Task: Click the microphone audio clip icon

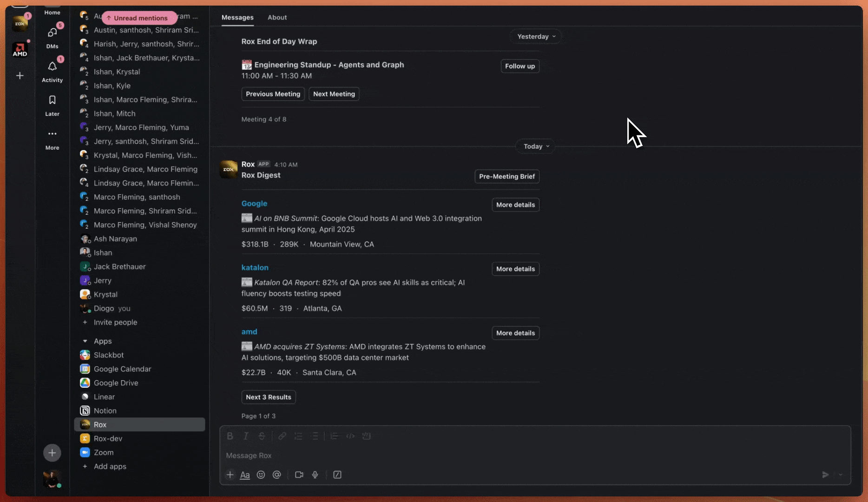Action: click(315, 475)
